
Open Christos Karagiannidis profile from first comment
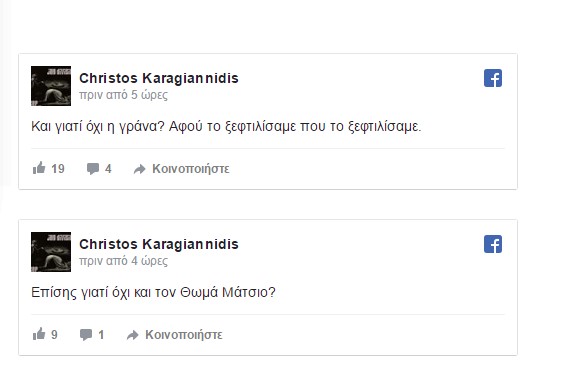coord(159,78)
